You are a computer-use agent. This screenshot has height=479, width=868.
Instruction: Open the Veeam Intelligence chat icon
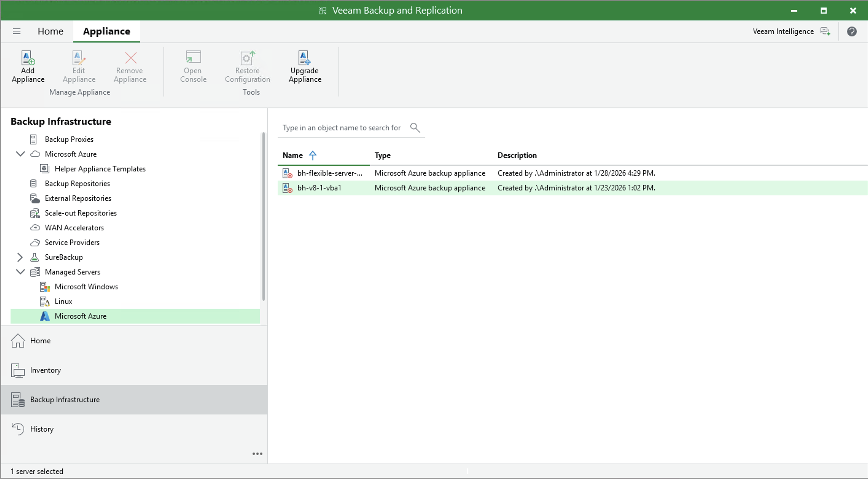click(x=825, y=31)
